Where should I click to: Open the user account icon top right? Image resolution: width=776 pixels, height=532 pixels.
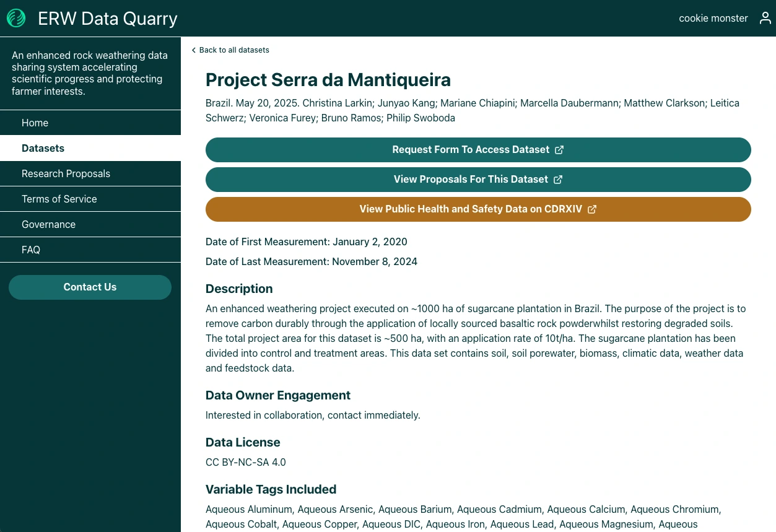[x=765, y=18]
